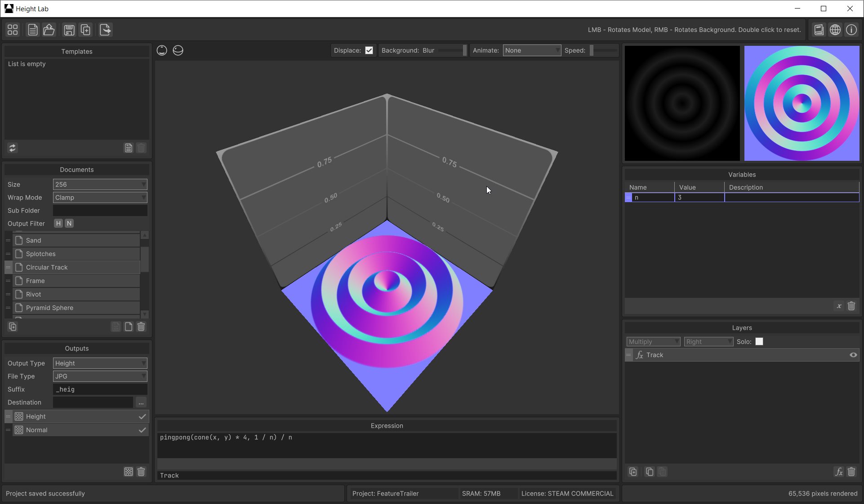Open the Wrap Mode dropdown

tap(100, 198)
